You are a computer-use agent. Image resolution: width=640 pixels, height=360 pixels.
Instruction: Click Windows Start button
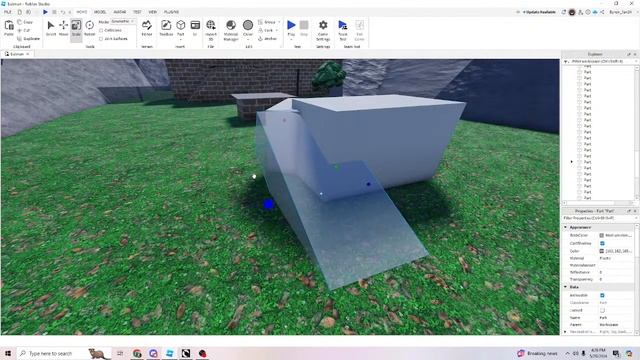(8, 353)
